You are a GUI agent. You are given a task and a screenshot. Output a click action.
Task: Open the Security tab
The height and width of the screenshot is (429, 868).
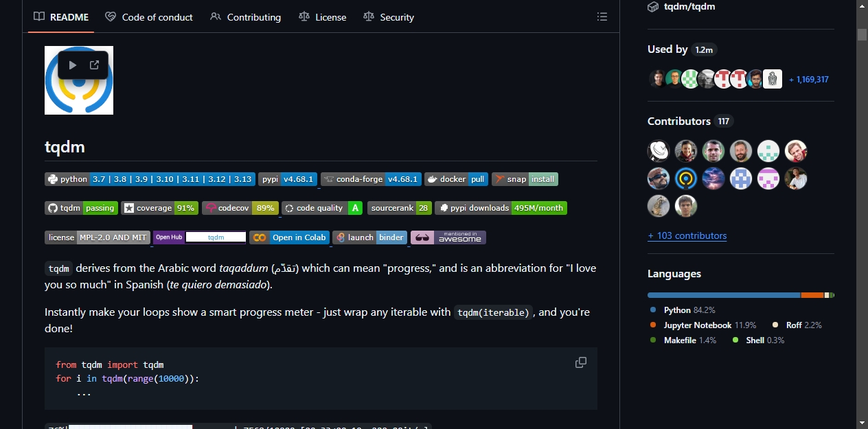pyautogui.click(x=389, y=17)
